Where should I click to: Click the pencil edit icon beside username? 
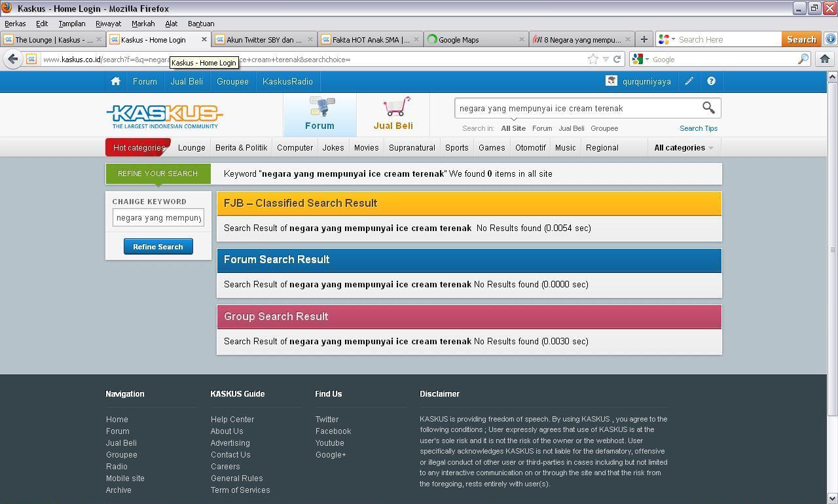click(689, 82)
